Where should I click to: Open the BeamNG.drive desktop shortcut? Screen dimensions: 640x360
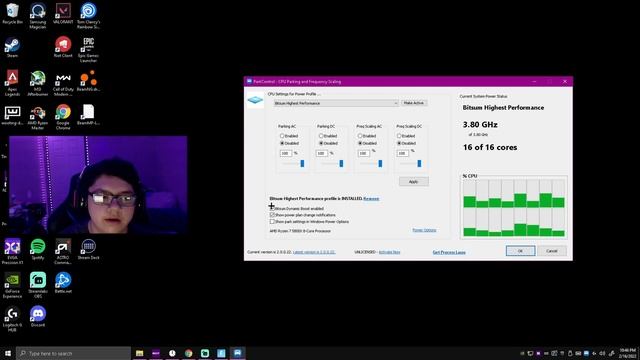point(88,81)
